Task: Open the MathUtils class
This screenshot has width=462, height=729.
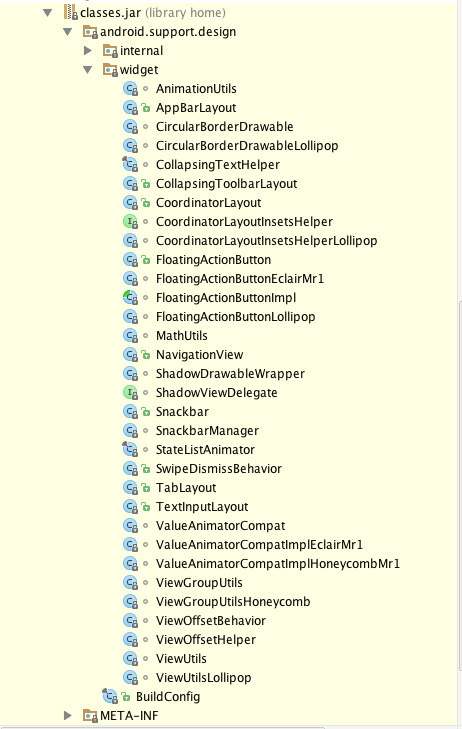Action: click(182, 336)
